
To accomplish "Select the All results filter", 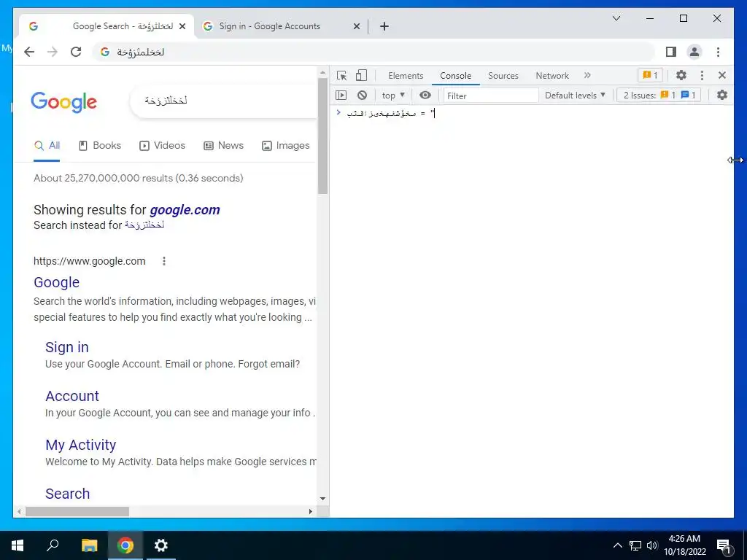I will [x=47, y=146].
